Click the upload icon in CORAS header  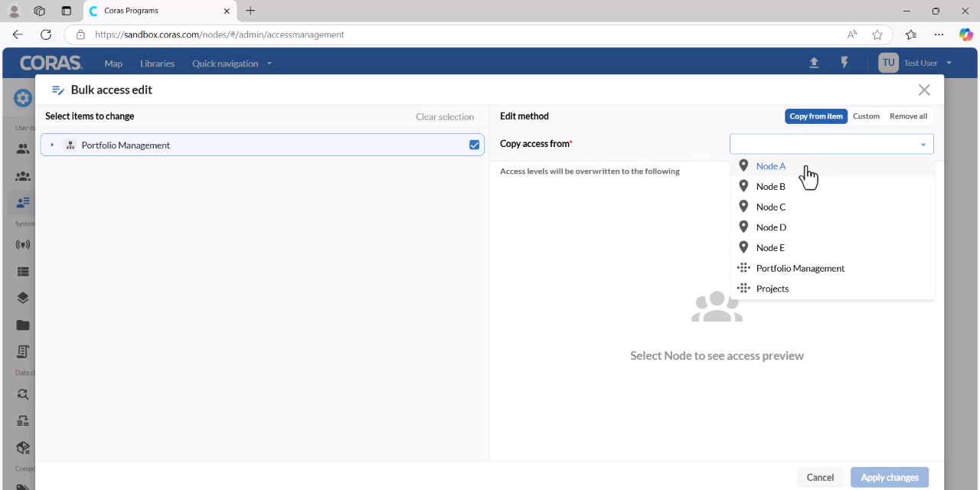(x=814, y=63)
